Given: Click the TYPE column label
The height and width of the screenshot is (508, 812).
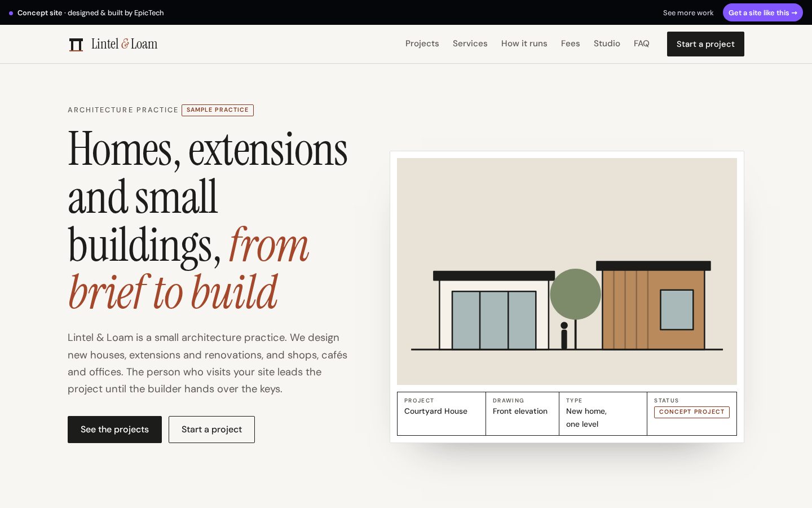Looking at the screenshot, I should tap(574, 401).
